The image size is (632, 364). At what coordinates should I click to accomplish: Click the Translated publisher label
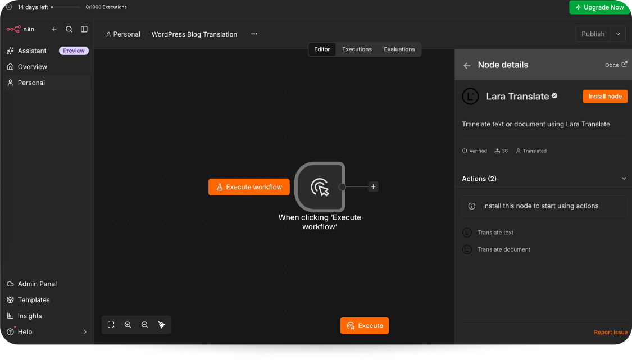click(534, 151)
